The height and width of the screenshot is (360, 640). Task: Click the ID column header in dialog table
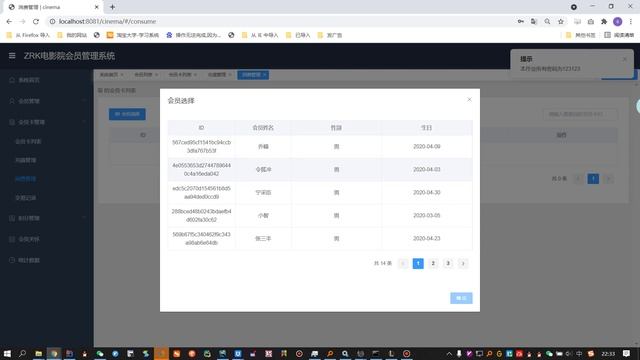pyautogui.click(x=201, y=128)
